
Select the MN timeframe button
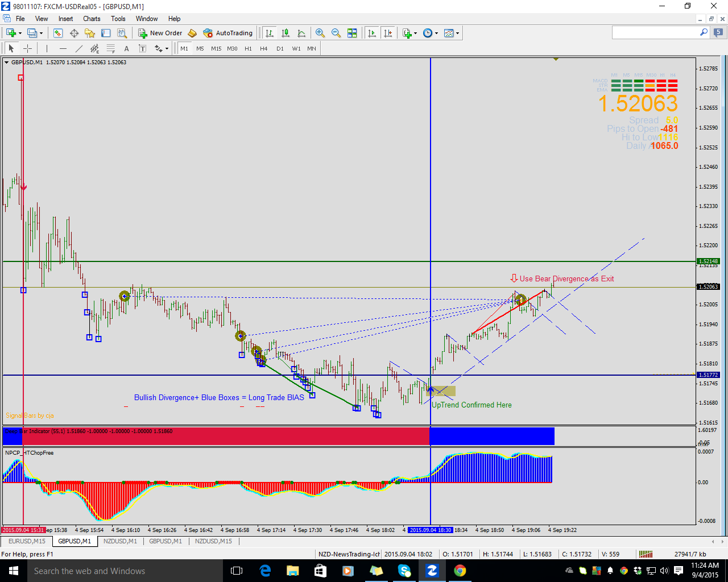(x=312, y=48)
